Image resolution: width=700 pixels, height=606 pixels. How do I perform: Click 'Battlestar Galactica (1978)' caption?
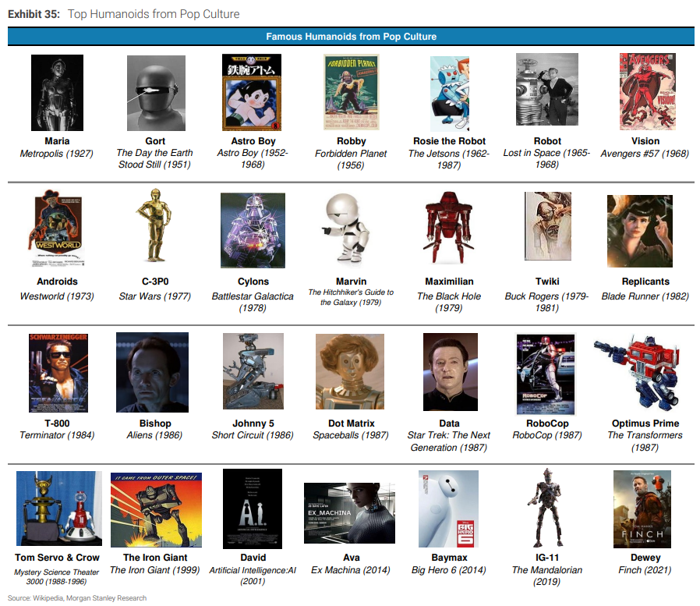point(253,302)
